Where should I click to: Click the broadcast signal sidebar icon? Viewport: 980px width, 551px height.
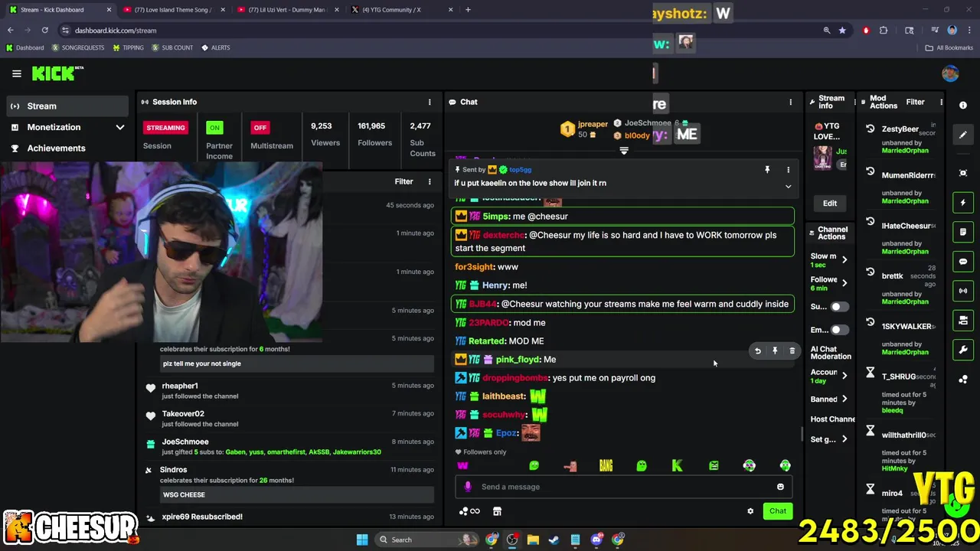pos(963,291)
